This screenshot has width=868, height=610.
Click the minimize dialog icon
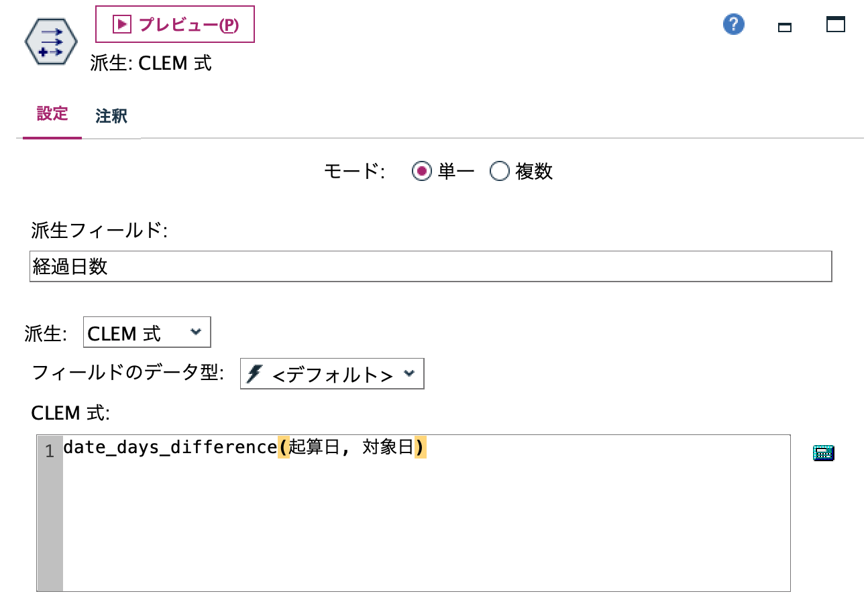click(783, 27)
